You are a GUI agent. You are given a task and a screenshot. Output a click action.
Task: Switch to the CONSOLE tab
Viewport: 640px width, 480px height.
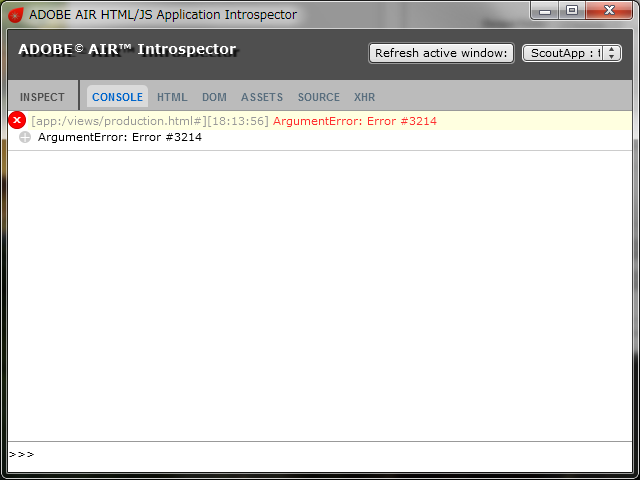click(x=118, y=97)
